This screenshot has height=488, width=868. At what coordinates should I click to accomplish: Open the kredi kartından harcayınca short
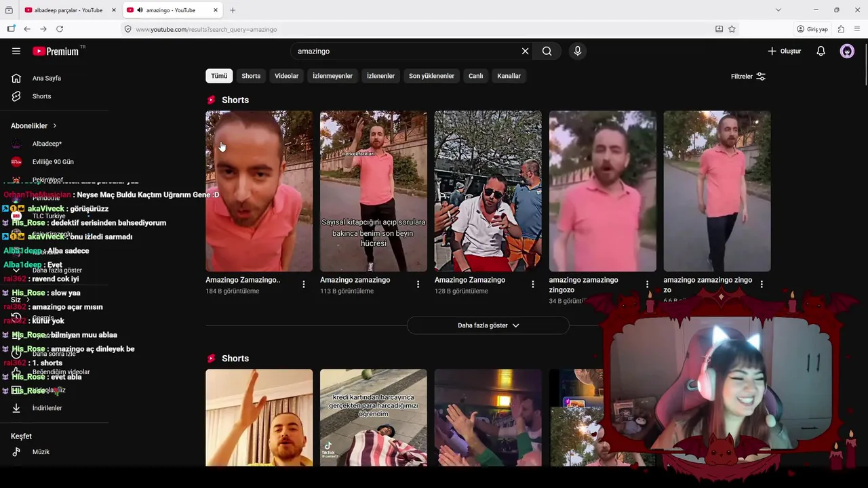tap(374, 418)
